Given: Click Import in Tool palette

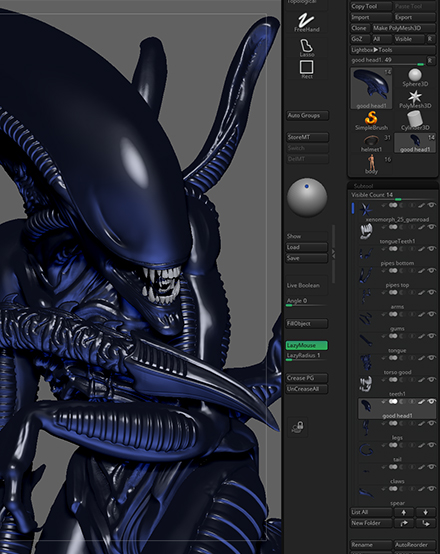Looking at the screenshot, I should point(371,17).
